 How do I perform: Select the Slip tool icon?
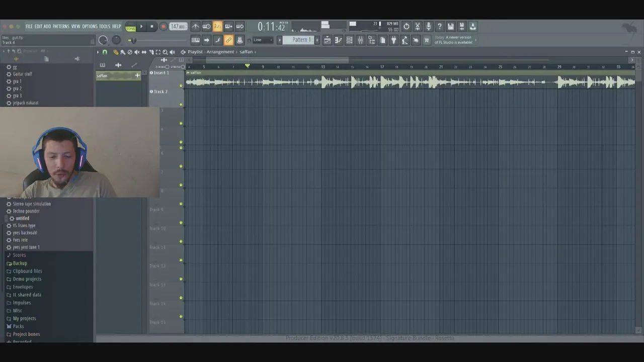[144, 52]
